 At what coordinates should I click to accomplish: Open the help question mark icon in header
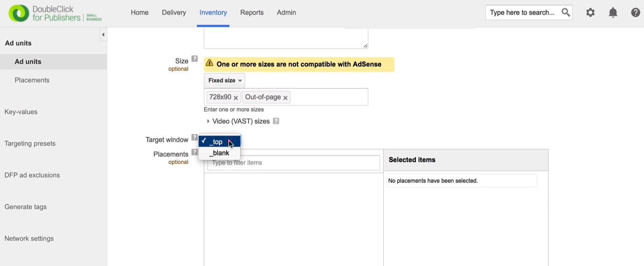tap(636, 12)
